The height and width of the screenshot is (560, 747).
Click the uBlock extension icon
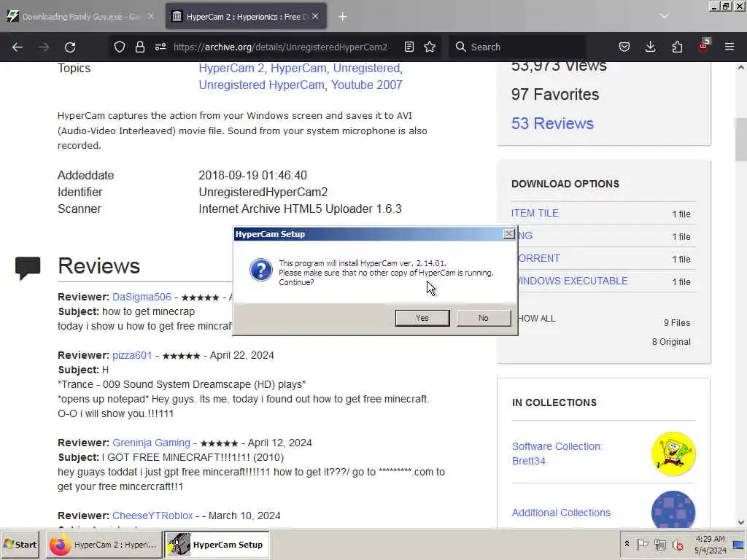pyautogui.click(x=704, y=46)
